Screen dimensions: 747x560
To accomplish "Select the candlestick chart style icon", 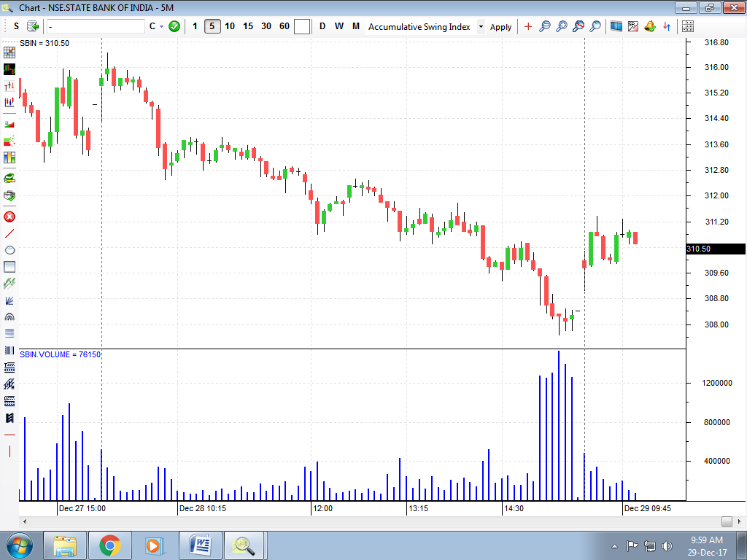I will [9, 69].
